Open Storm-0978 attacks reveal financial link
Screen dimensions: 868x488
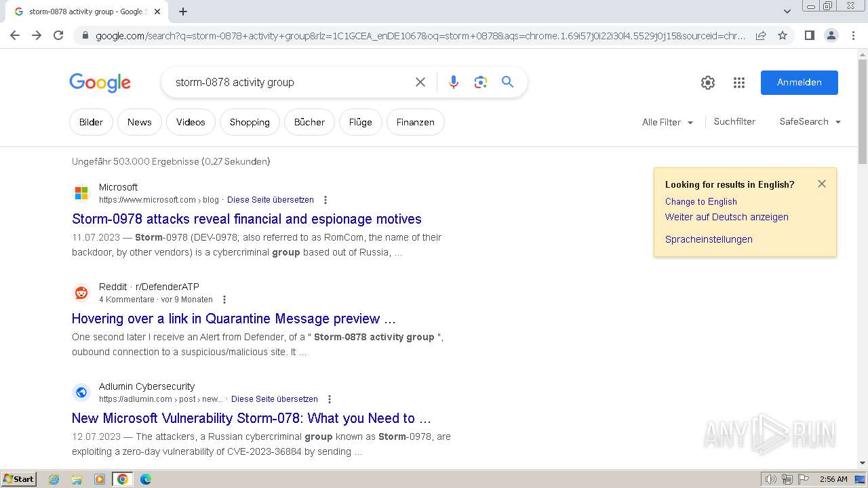click(247, 219)
